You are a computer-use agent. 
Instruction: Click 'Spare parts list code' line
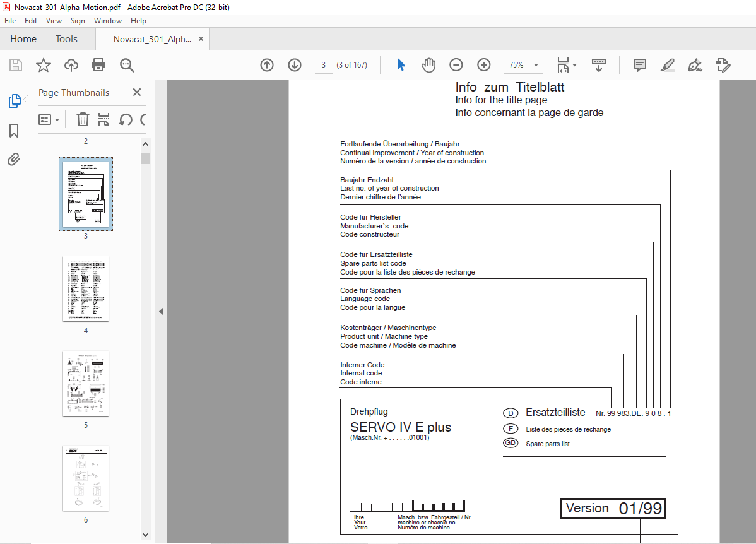click(x=373, y=263)
